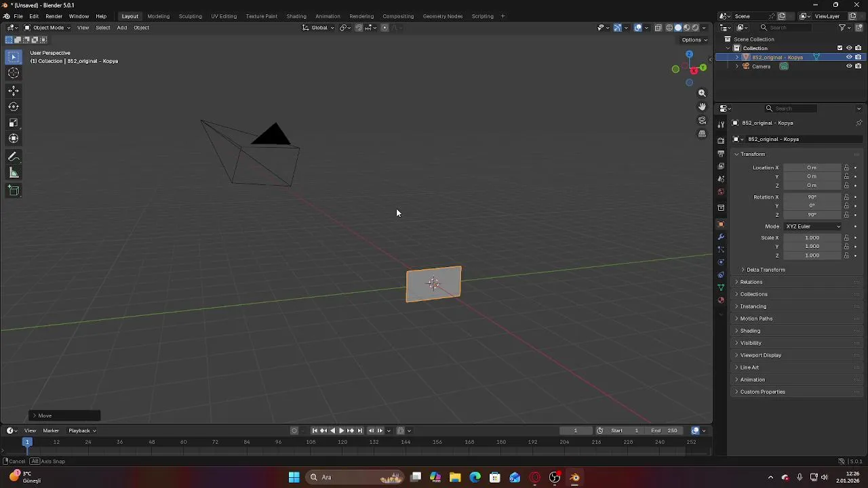Select the Cursor tool in viewport toolbar
This screenshot has width=868, height=488.
coord(14,73)
